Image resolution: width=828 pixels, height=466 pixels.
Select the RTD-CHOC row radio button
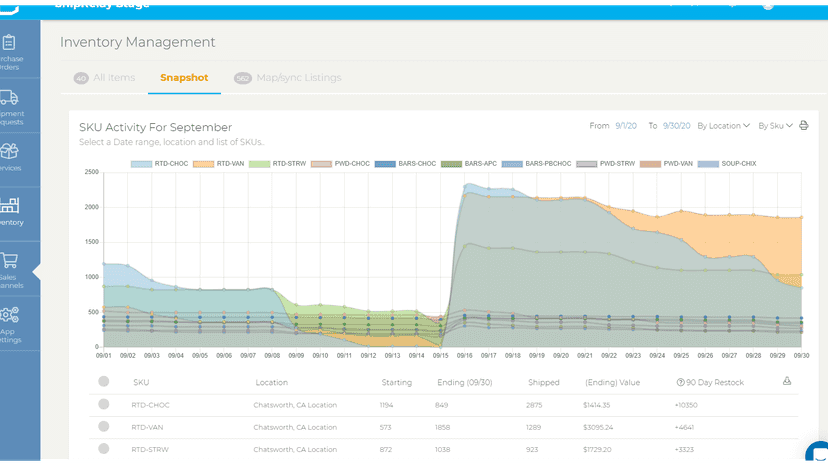(x=104, y=404)
